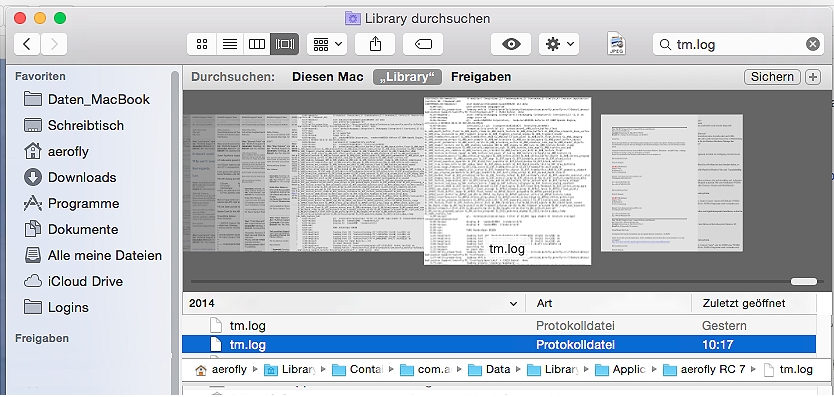Viewport: 834px width, 397px height.
Task: Go back with the left arrow button
Action: click(27, 44)
